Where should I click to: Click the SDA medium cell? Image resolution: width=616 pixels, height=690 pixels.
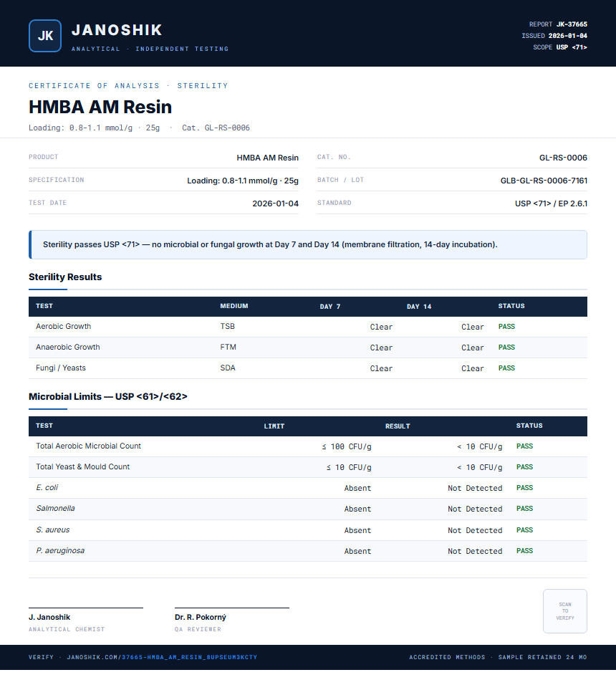tap(228, 368)
